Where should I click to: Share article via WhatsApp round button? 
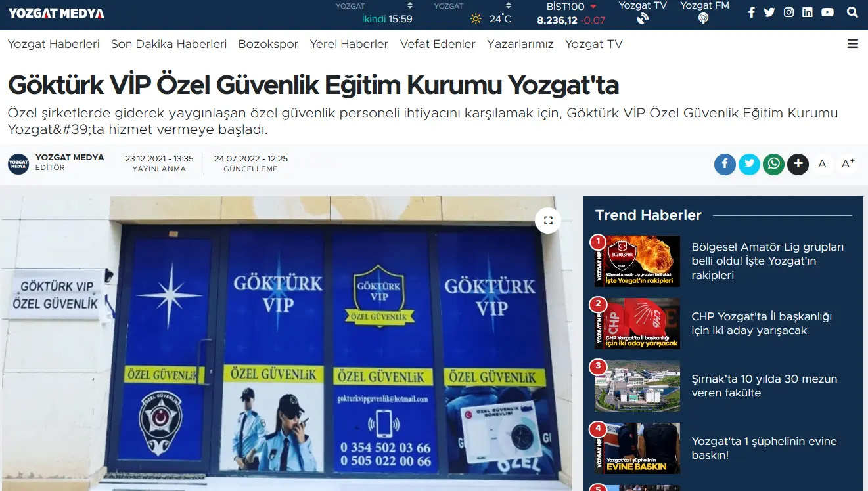pyautogui.click(x=773, y=164)
